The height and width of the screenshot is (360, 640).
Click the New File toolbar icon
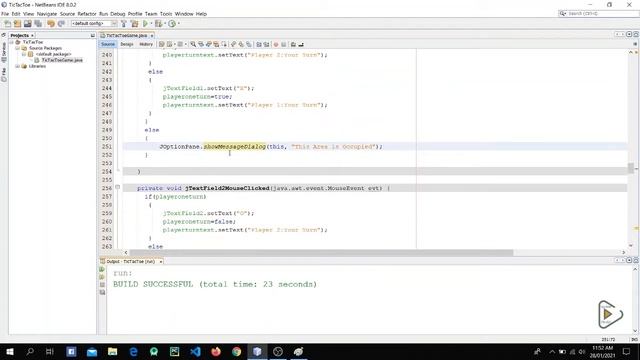click(x=8, y=24)
